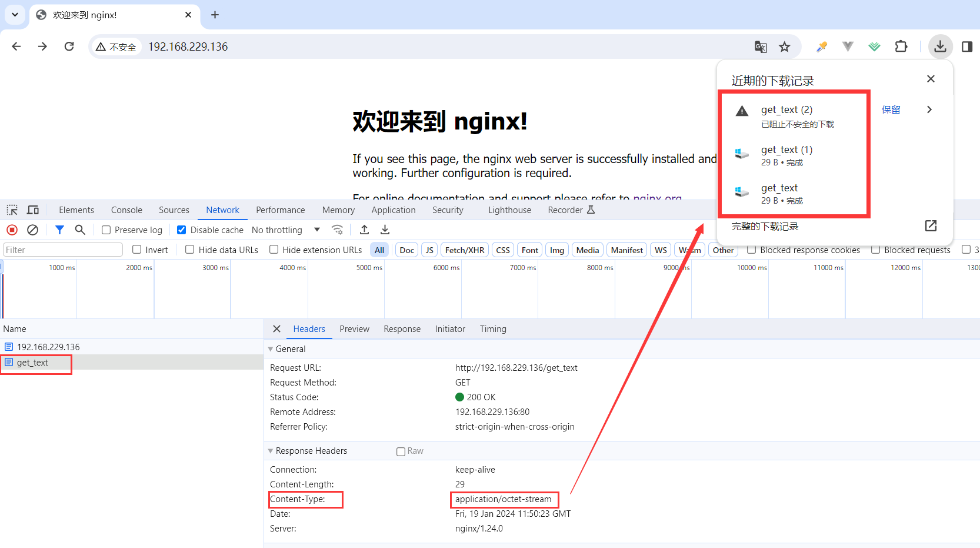Image resolution: width=980 pixels, height=548 pixels.
Task: Click the browser back arrow
Action: pyautogui.click(x=16, y=47)
